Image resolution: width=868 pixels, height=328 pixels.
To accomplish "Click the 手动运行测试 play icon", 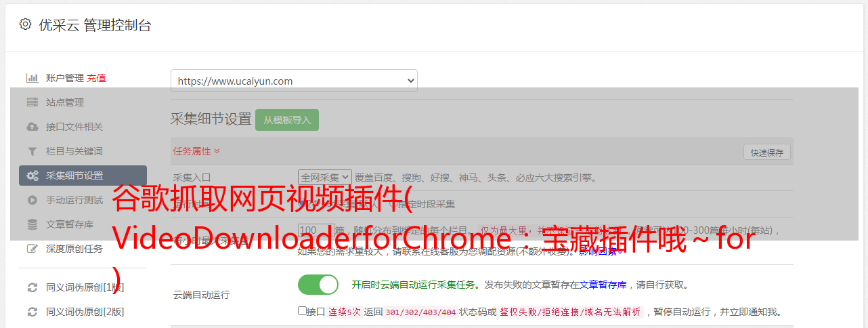I will [x=32, y=200].
